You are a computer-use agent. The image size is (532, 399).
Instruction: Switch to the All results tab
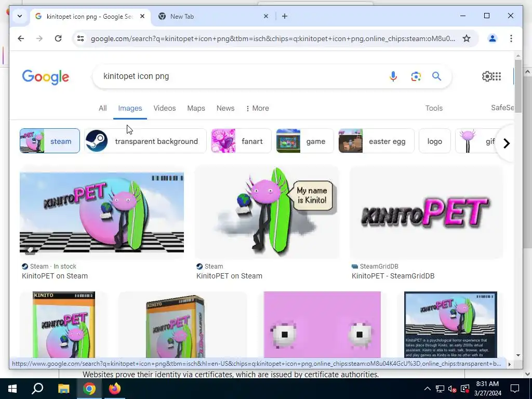pos(102,108)
